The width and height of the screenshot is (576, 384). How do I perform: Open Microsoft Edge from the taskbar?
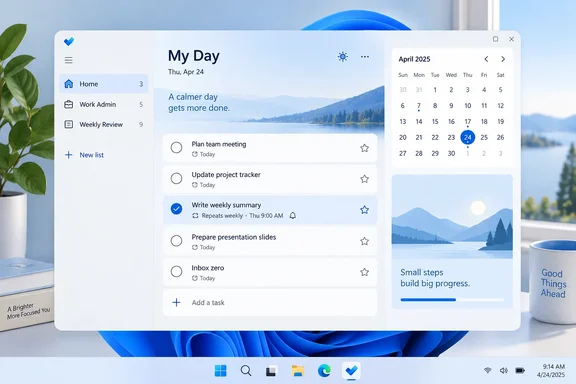click(324, 371)
